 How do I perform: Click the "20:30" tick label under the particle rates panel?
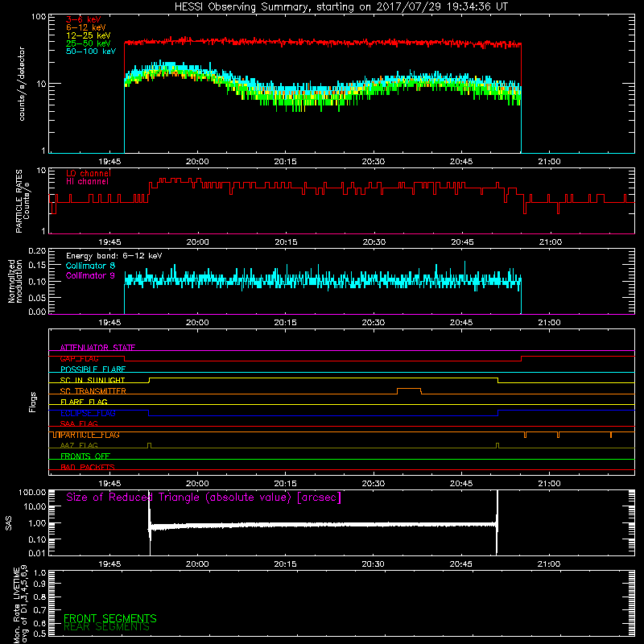tap(374, 242)
